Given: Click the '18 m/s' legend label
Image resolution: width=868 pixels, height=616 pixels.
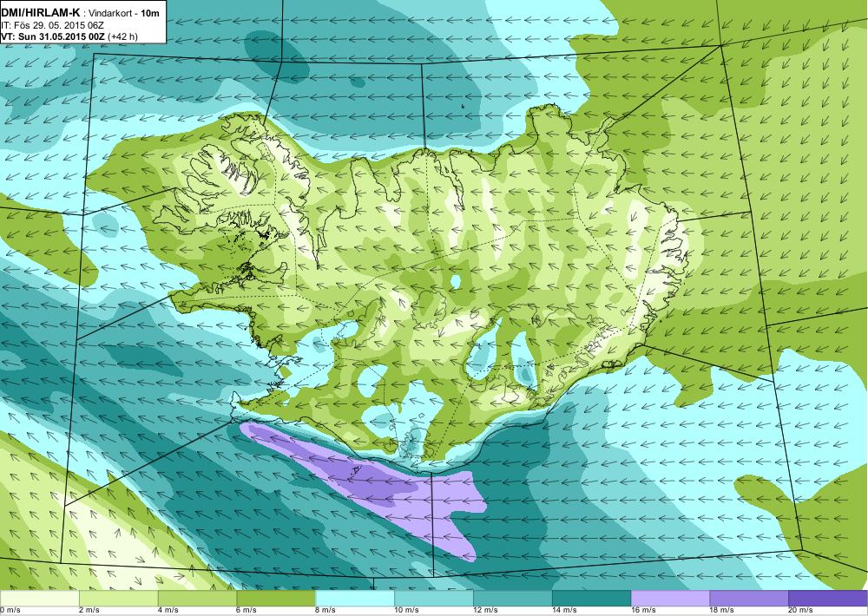Looking at the screenshot, I should [722, 611].
